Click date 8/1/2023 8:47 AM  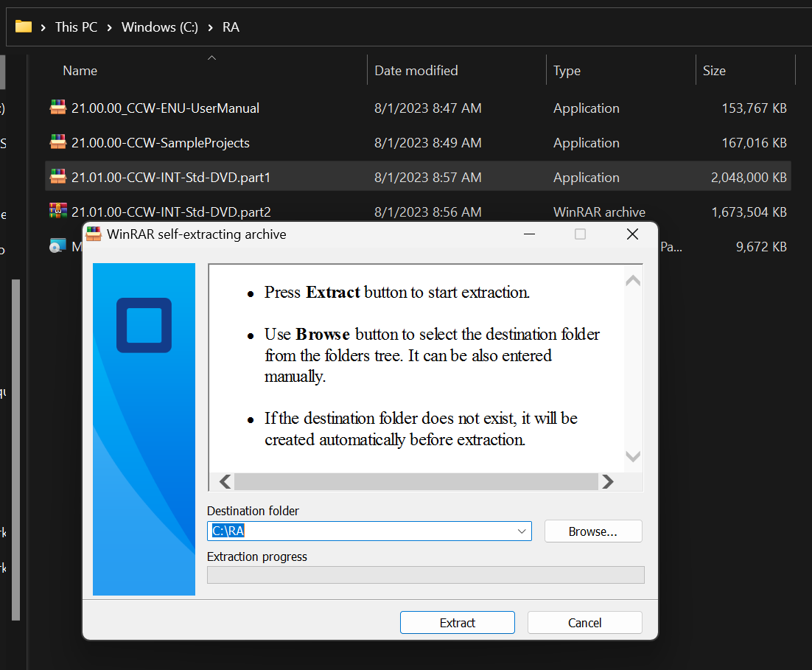[428, 108]
